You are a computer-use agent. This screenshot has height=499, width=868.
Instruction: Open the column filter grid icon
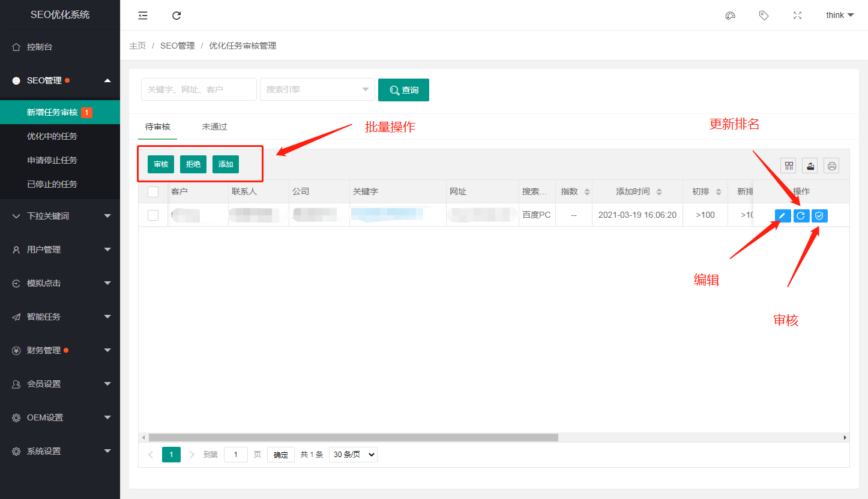click(789, 166)
